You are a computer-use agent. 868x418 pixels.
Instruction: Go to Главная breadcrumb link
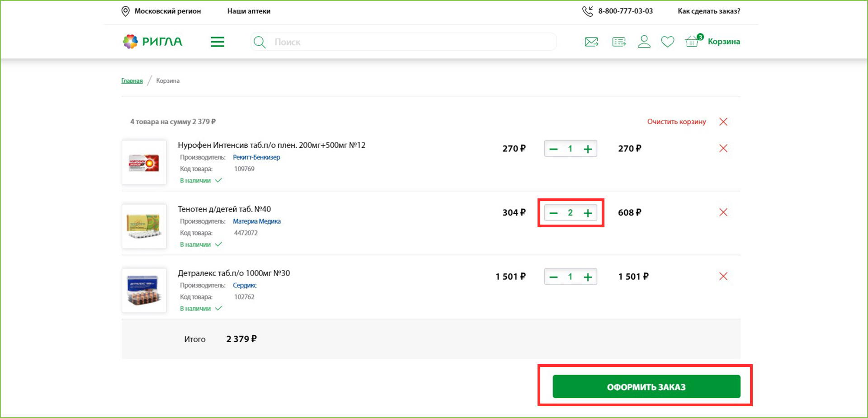132,81
